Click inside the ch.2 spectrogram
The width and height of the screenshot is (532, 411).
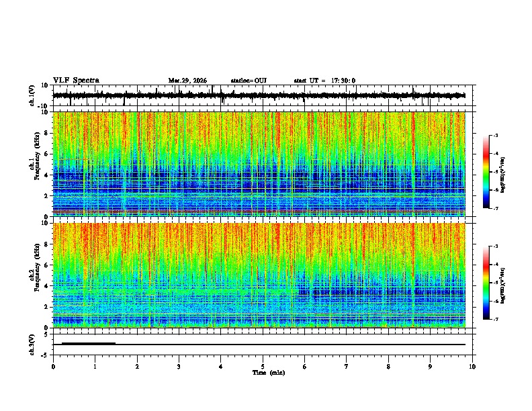[x=259, y=275]
